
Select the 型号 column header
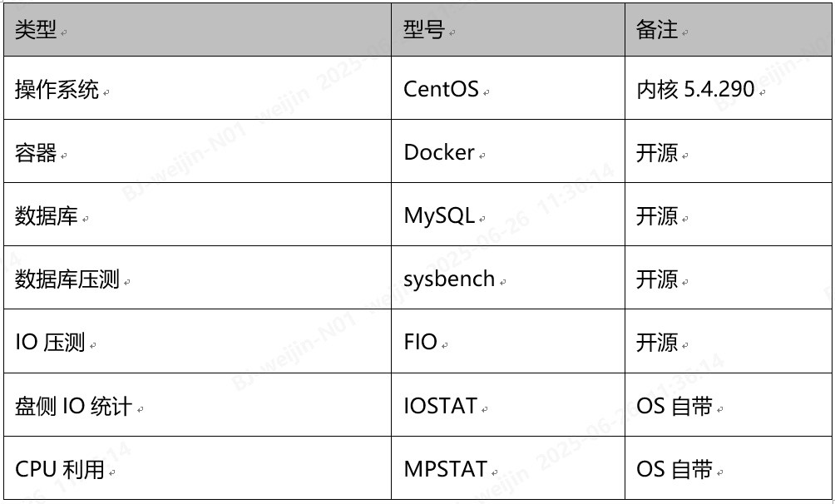coord(424,30)
